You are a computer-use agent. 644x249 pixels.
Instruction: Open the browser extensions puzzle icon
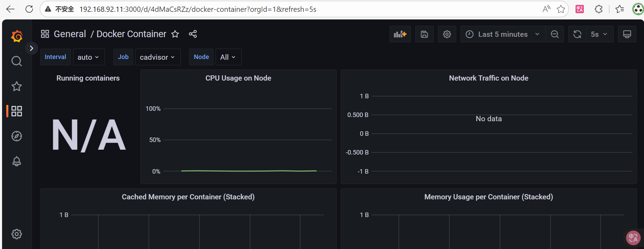point(598,9)
